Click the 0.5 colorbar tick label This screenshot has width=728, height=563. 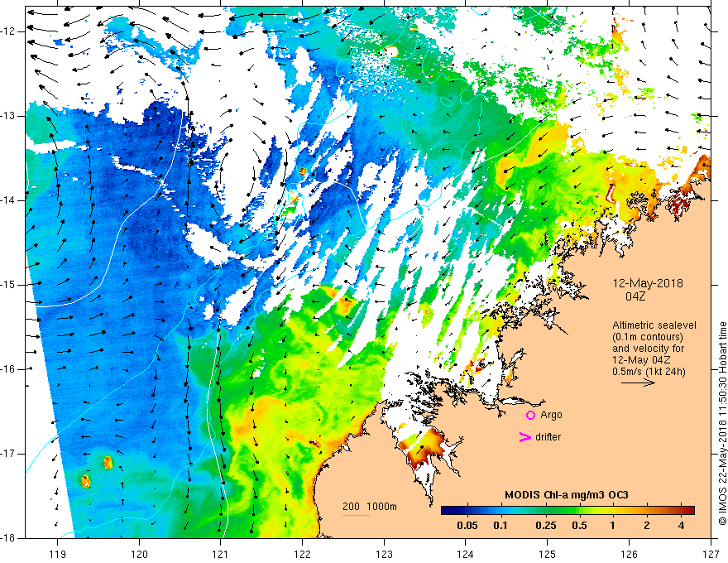[x=579, y=526]
